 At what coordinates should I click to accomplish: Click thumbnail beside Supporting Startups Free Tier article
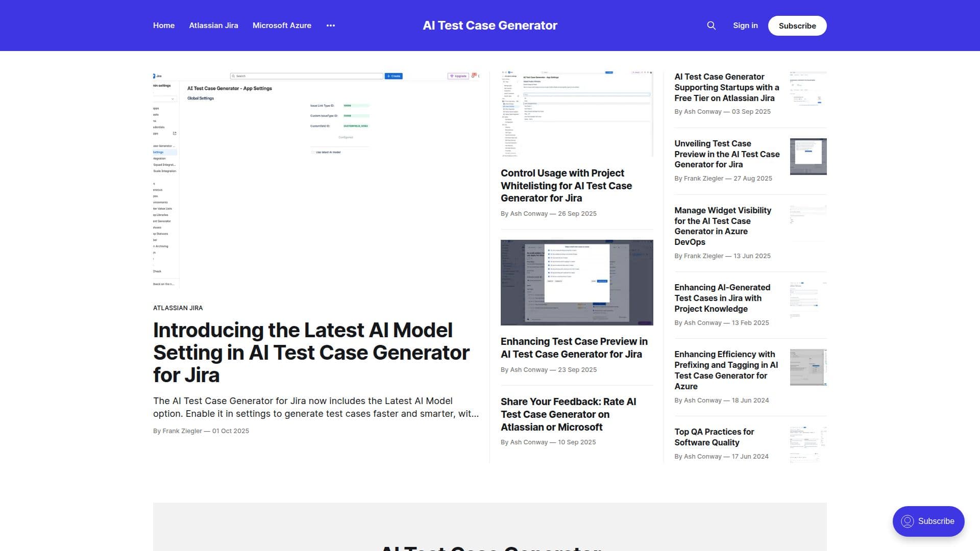808,90
